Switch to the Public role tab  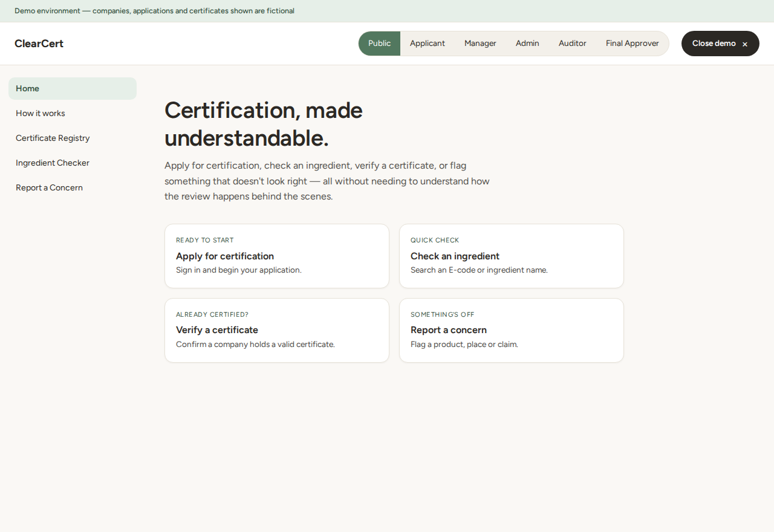[x=379, y=44]
